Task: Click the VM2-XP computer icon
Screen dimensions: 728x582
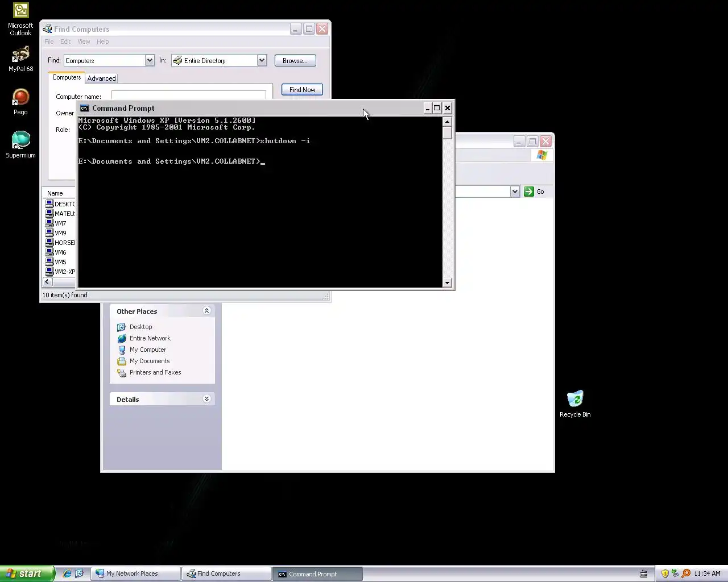Action: [49, 271]
